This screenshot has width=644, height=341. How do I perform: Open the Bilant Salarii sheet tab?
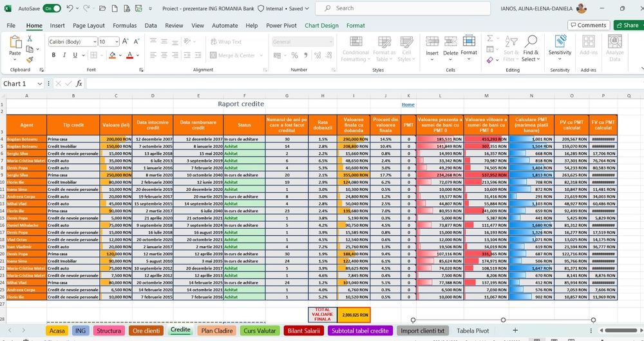point(303,331)
